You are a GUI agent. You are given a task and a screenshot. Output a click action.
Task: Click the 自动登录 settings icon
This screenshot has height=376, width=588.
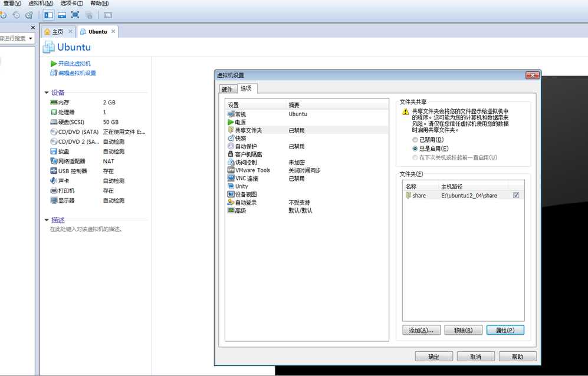(x=231, y=202)
